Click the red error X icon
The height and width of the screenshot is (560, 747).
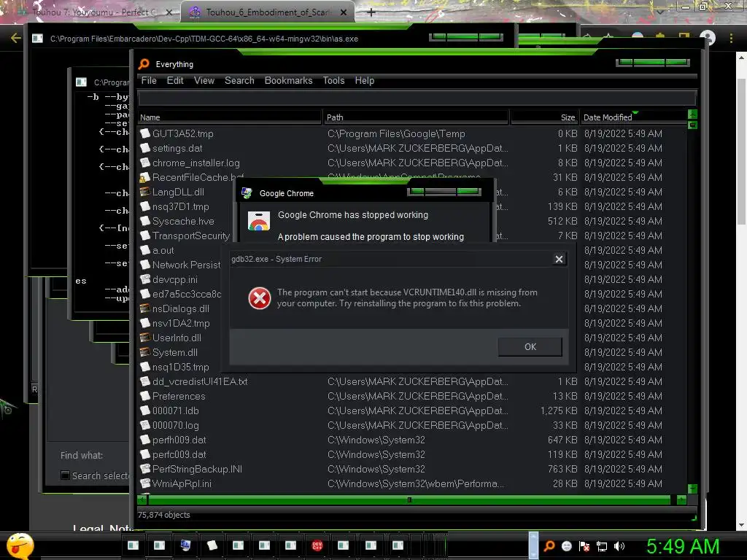pos(260,298)
